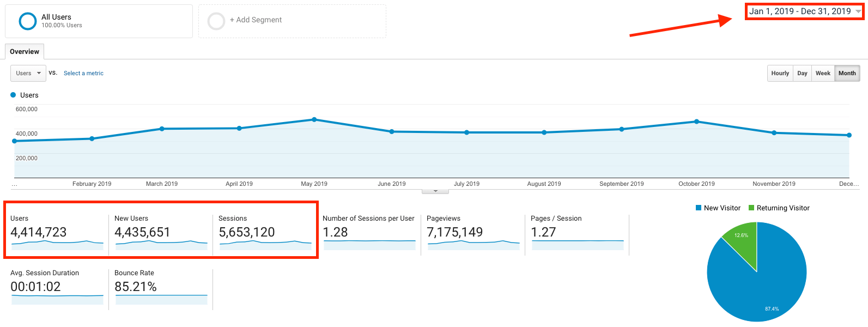This screenshot has width=868, height=327.
Task: Click the Sessions sparkline under 5,653,120
Action: [x=265, y=245]
